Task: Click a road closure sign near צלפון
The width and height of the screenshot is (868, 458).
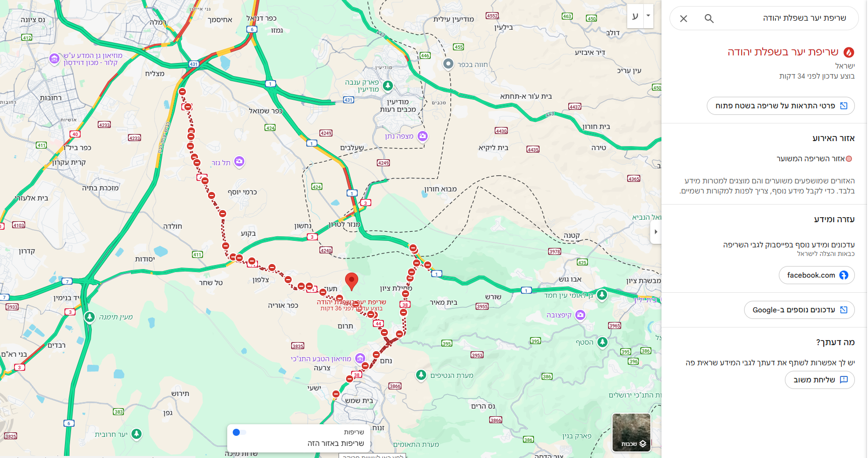Action: pyautogui.click(x=272, y=268)
